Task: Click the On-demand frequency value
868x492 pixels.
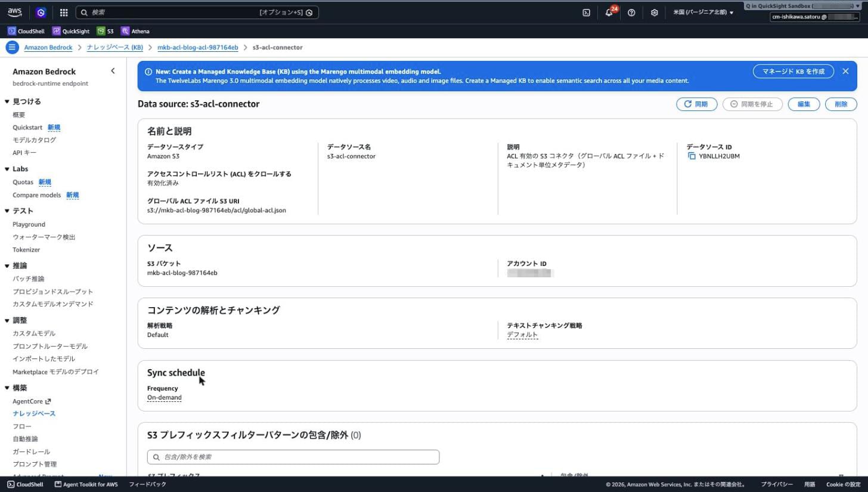Action: pos(165,397)
